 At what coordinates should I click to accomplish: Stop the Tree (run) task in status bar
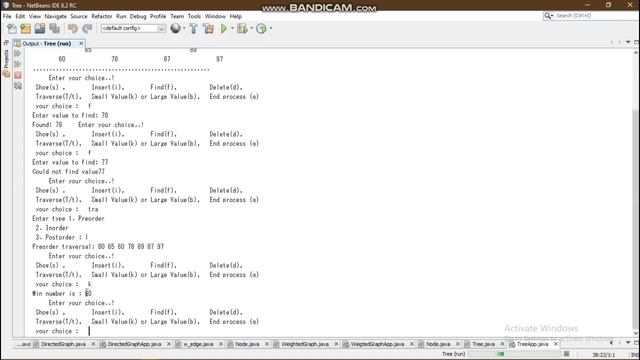(x=566, y=354)
